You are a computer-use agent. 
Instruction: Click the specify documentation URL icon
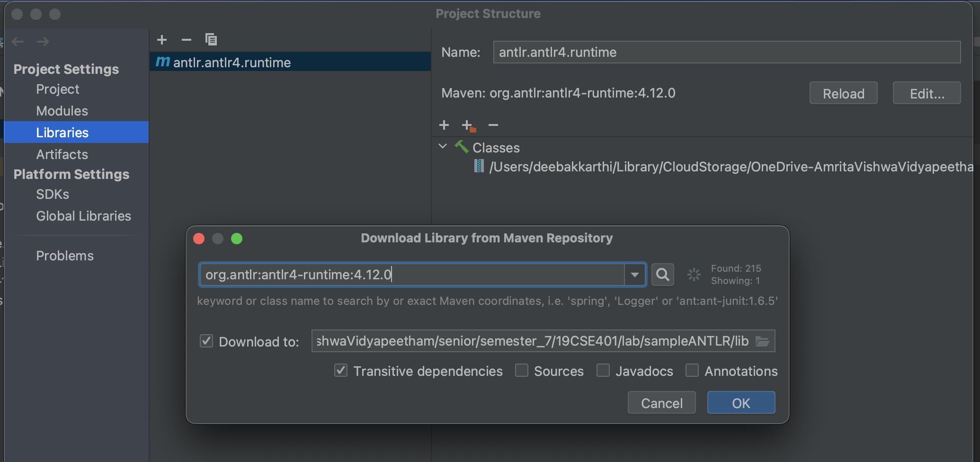click(468, 125)
